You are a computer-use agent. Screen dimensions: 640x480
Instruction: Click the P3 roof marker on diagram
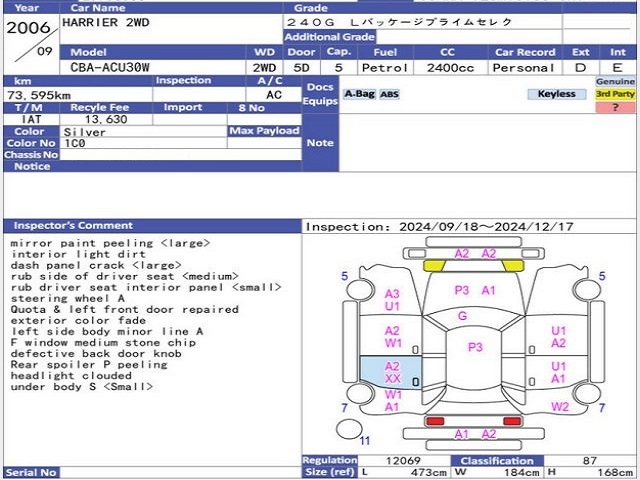[475, 347]
